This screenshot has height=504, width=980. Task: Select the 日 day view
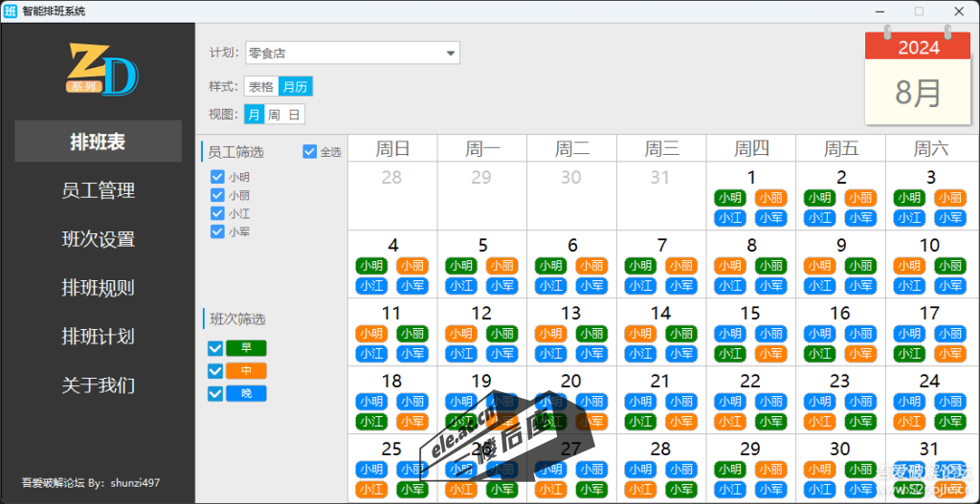click(x=294, y=115)
